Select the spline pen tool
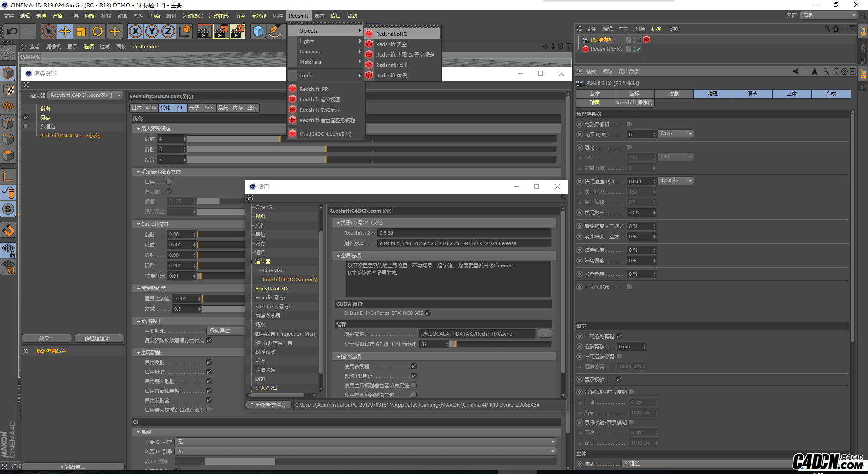 tap(275, 31)
